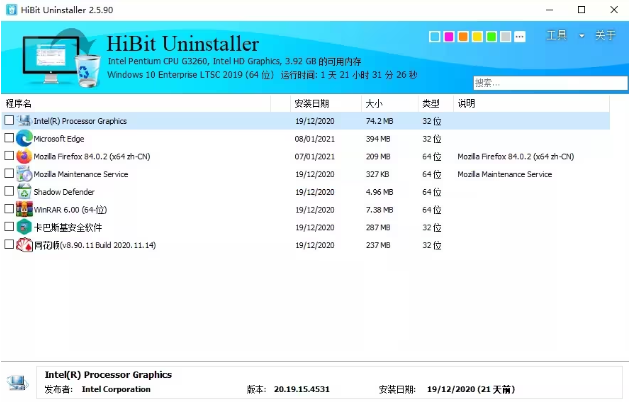The height and width of the screenshot is (405, 635).
Task: Click the Mozilla Firefox icon
Action: (x=24, y=156)
